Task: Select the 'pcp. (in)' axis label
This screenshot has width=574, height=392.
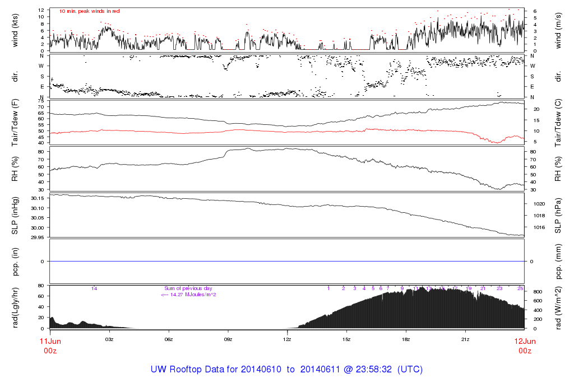Action: 16,262
